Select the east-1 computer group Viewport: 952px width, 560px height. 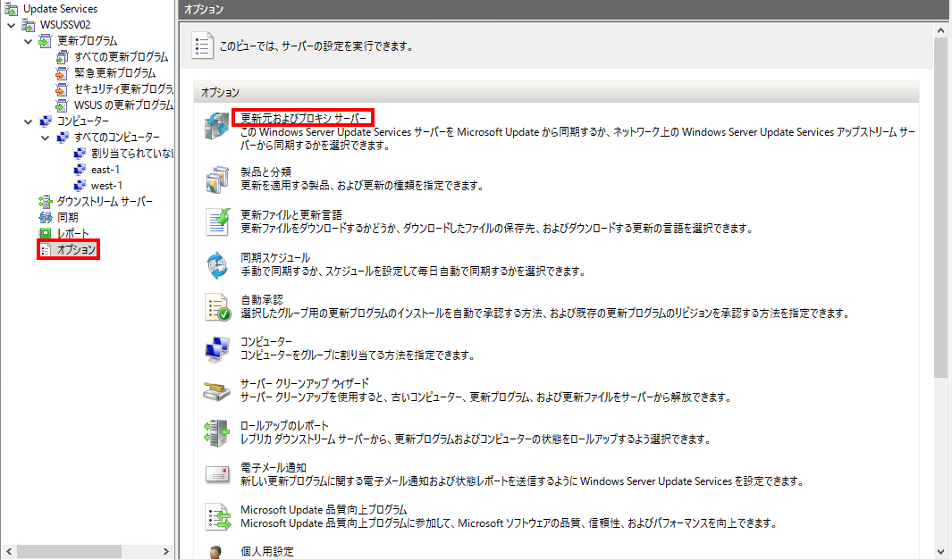(x=105, y=170)
